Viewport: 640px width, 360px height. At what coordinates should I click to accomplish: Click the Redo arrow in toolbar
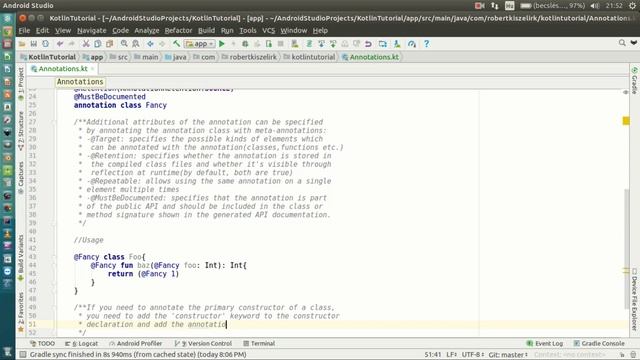pyautogui.click(x=71, y=44)
